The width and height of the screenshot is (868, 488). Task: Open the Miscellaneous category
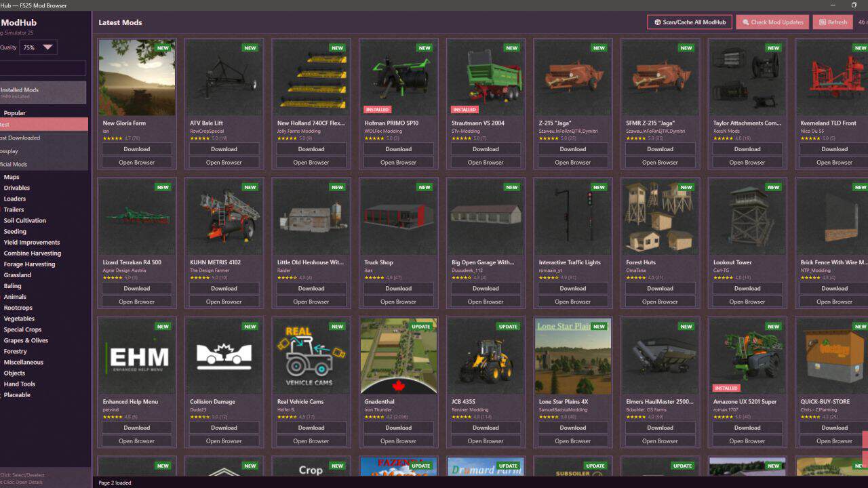pos(24,361)
